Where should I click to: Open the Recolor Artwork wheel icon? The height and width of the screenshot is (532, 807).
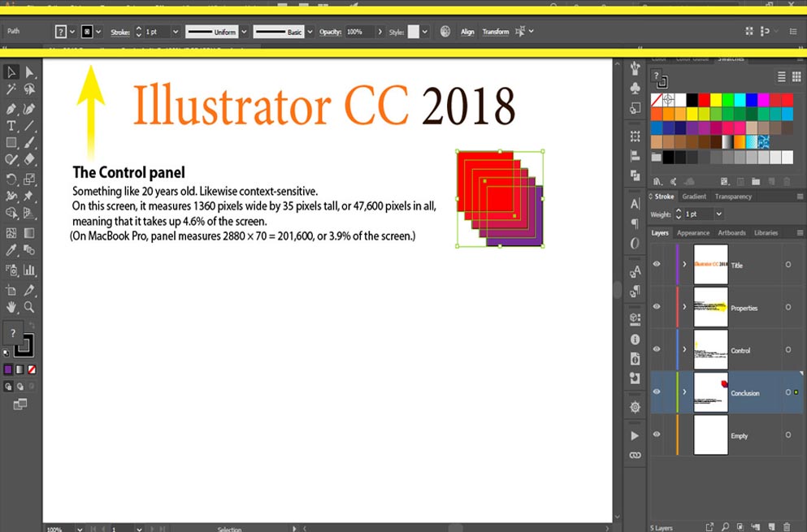point(445,32)
